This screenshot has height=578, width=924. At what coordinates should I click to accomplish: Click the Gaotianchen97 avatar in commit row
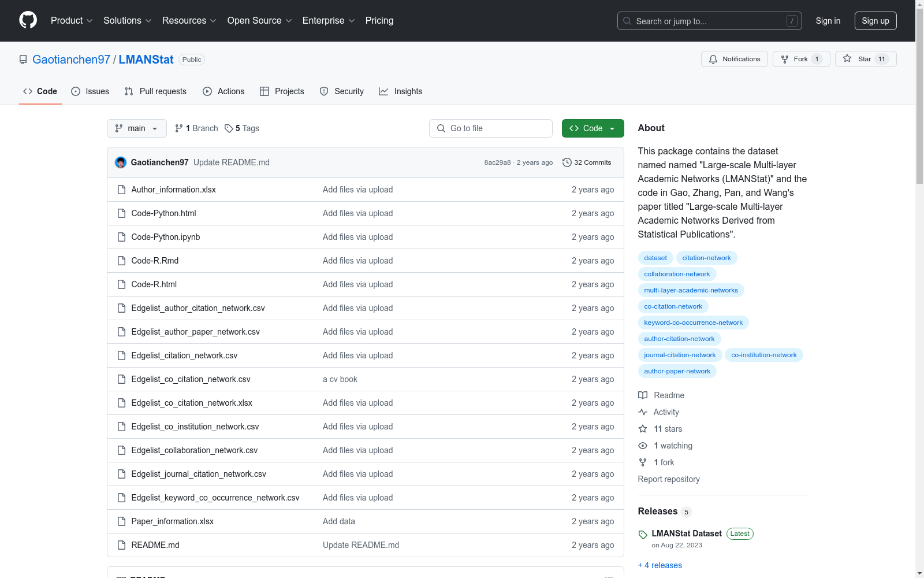click(121, 162)
